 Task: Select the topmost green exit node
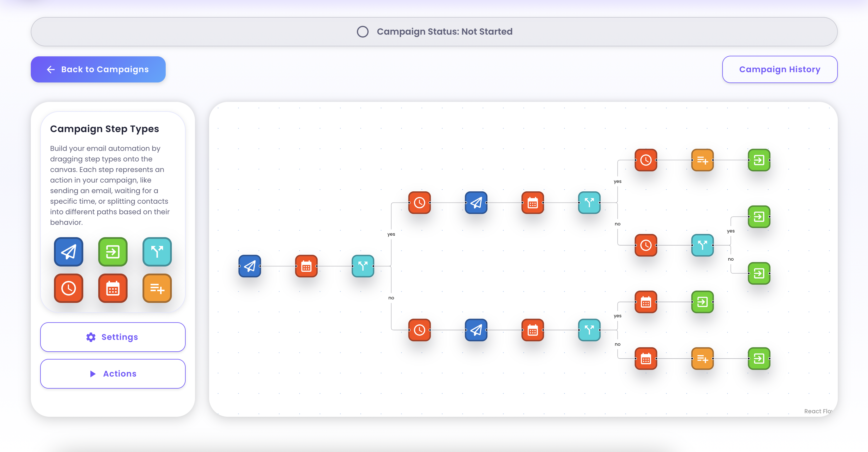tap(759, 161)
